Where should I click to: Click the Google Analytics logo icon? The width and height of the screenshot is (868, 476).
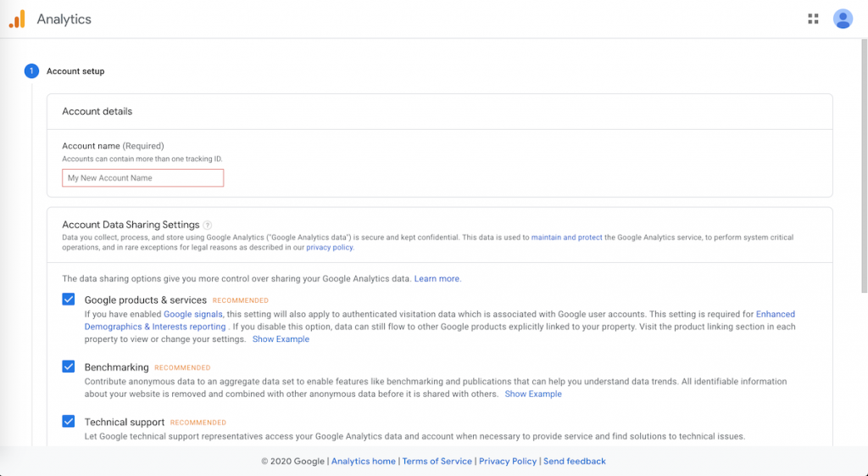(17, 19)
